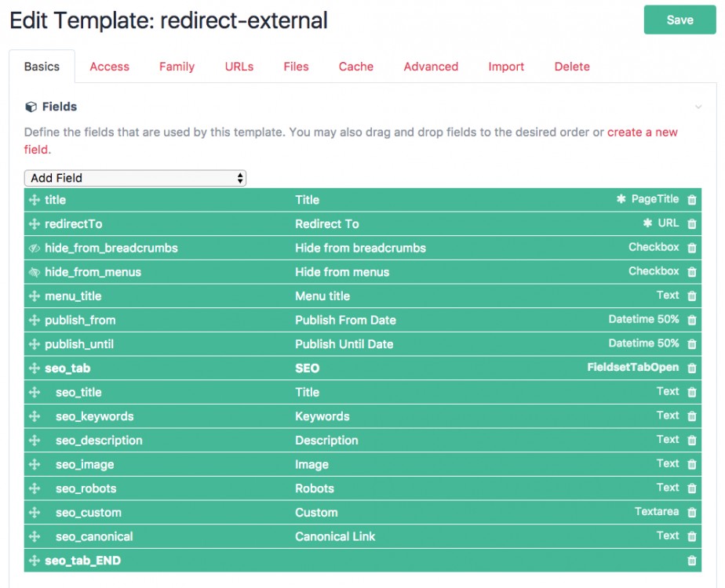Click the Datetime 50% label on publish_from
Viewport: 725px width, 588px height.
pyautogui.click(x=643, y=320)
